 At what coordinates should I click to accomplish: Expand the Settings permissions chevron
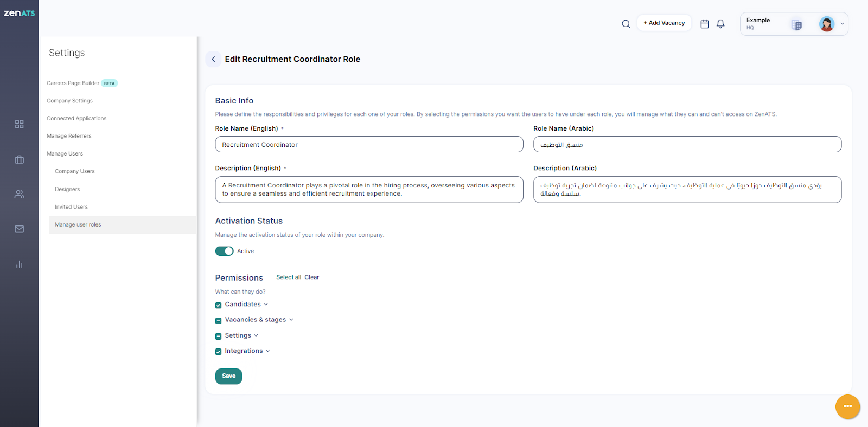coord(256,335)
